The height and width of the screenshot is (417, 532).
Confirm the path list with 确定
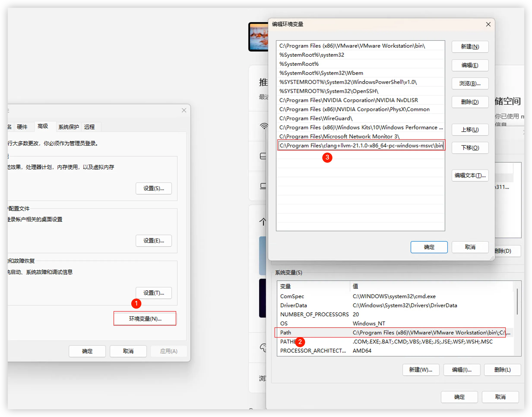click(429, 247)
